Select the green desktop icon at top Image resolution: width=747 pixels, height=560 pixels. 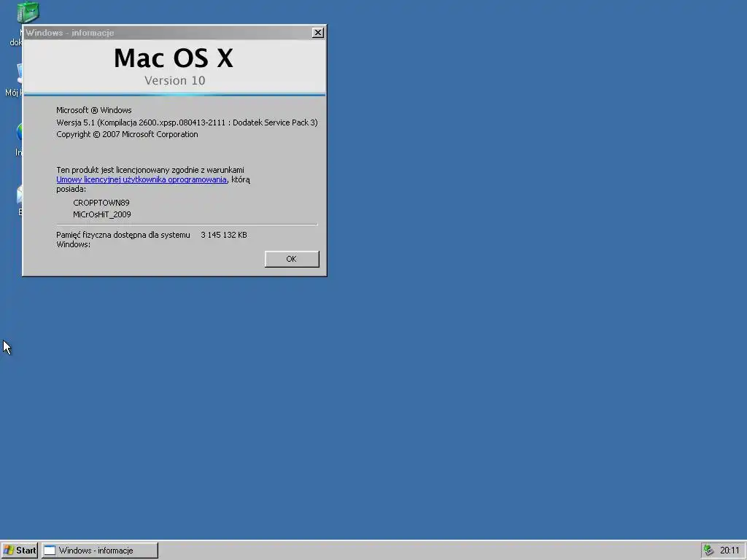pos(28,12)
